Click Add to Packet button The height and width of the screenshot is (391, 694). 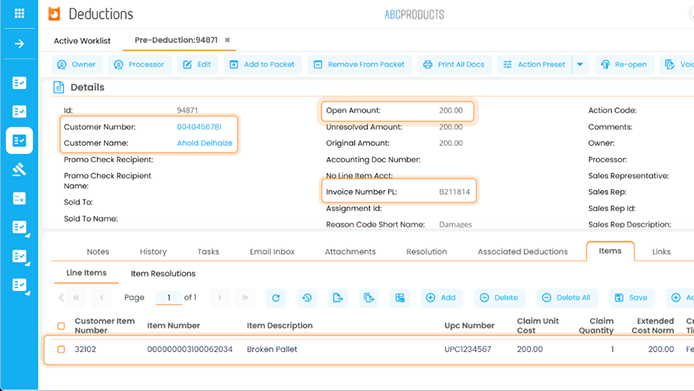point(262,64)
